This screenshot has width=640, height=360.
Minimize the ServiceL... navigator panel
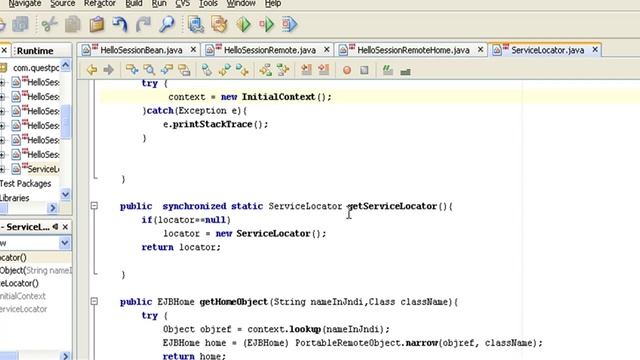tap(55, 227)
